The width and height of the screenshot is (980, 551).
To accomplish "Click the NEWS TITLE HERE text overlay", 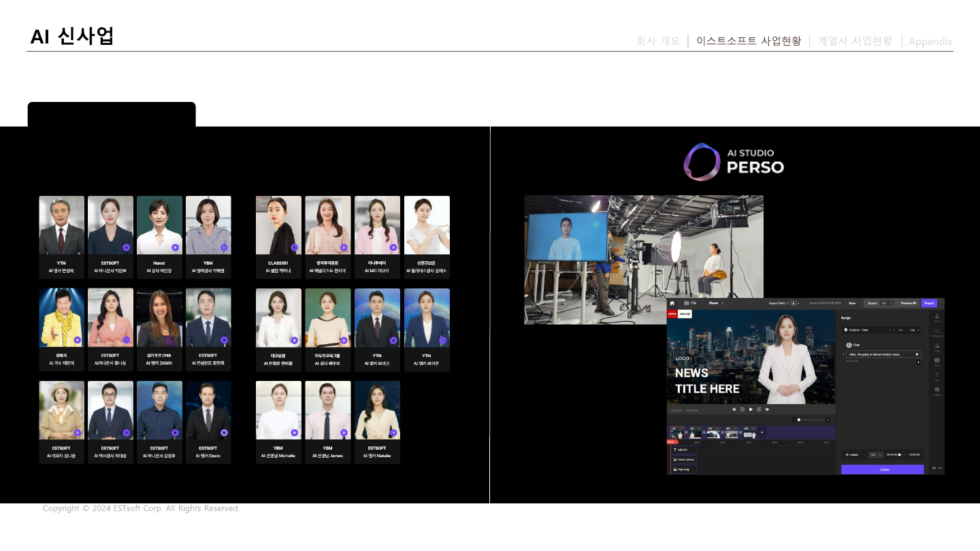I will point(707,380).
